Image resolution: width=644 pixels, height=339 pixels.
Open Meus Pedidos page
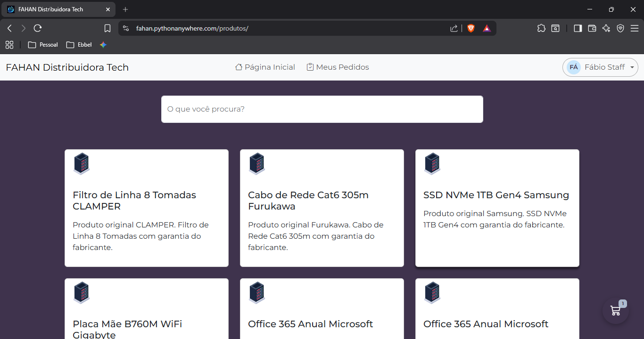click(x=338, y=67)
